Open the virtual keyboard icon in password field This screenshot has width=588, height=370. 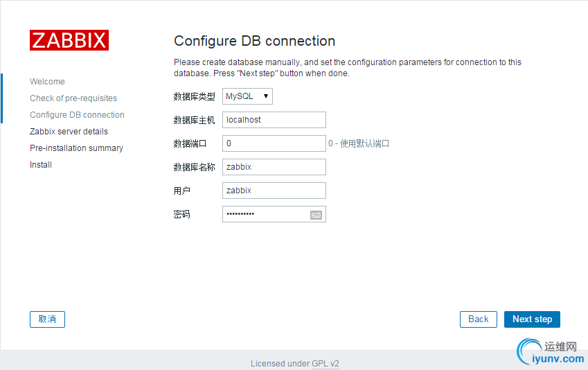tap(316, 215)
